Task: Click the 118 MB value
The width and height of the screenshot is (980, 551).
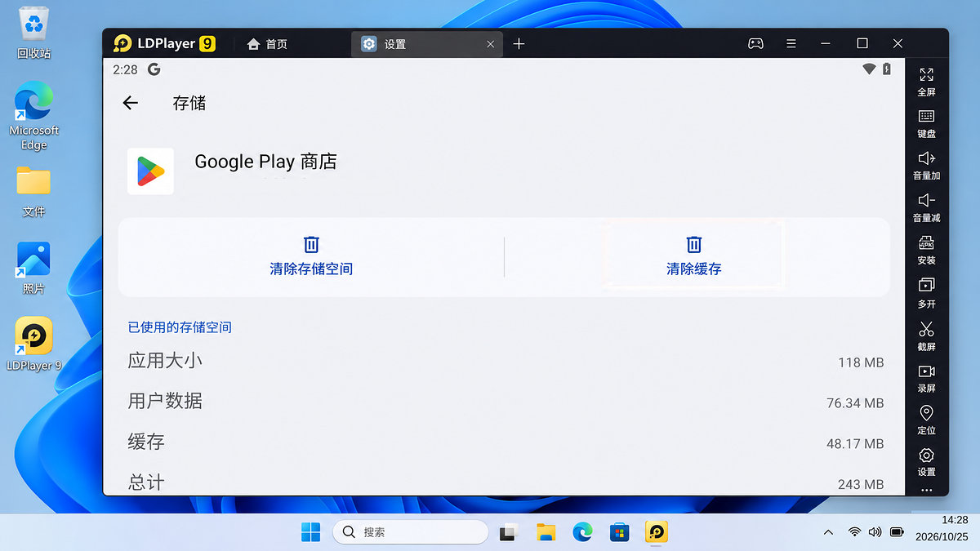Action: pos(861,362)
